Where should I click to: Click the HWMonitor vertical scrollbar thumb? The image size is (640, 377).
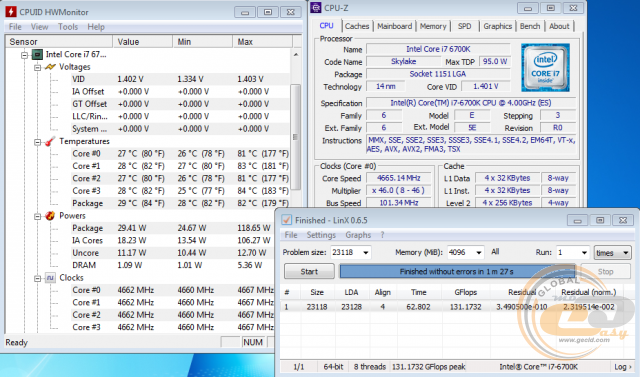pyautogui.click(x=296, y=137)
